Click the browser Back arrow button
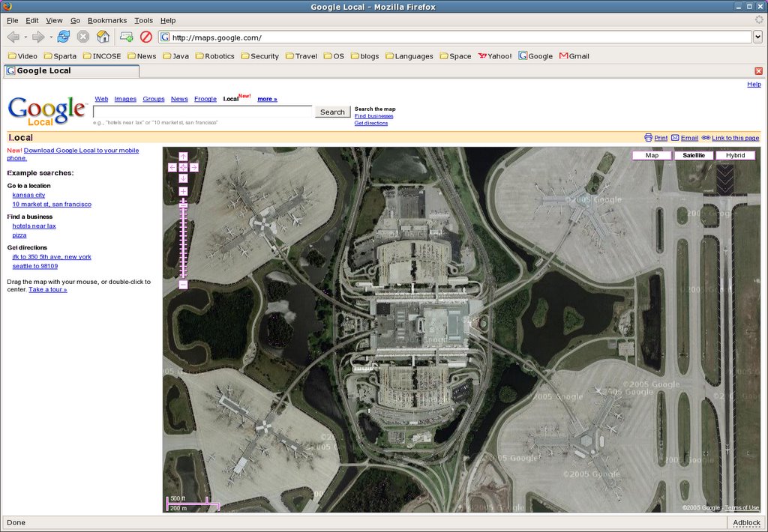This screenshot has height=532, width=768. pyautogui.click(x=13, y=37)
